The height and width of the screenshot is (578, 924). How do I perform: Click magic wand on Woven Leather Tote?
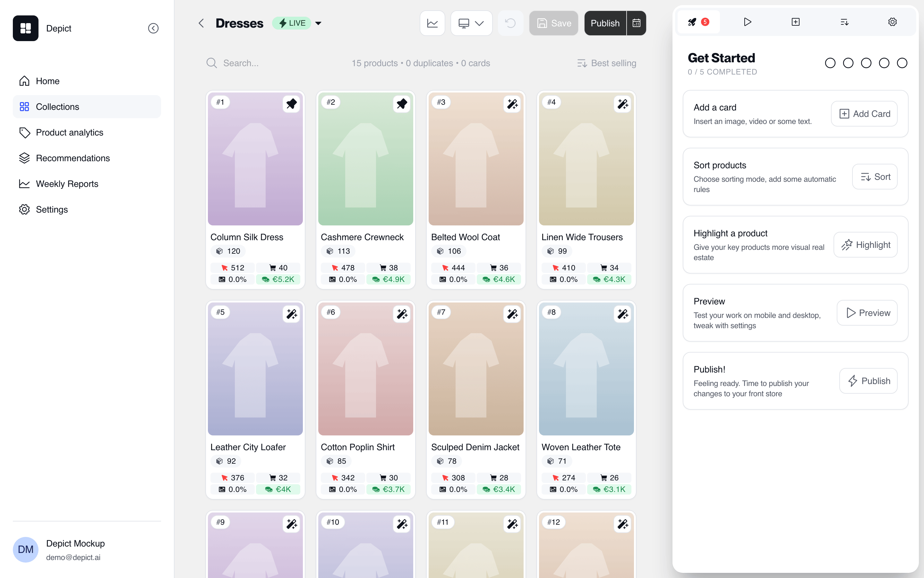pyautogui.click(x=623, y=314)
